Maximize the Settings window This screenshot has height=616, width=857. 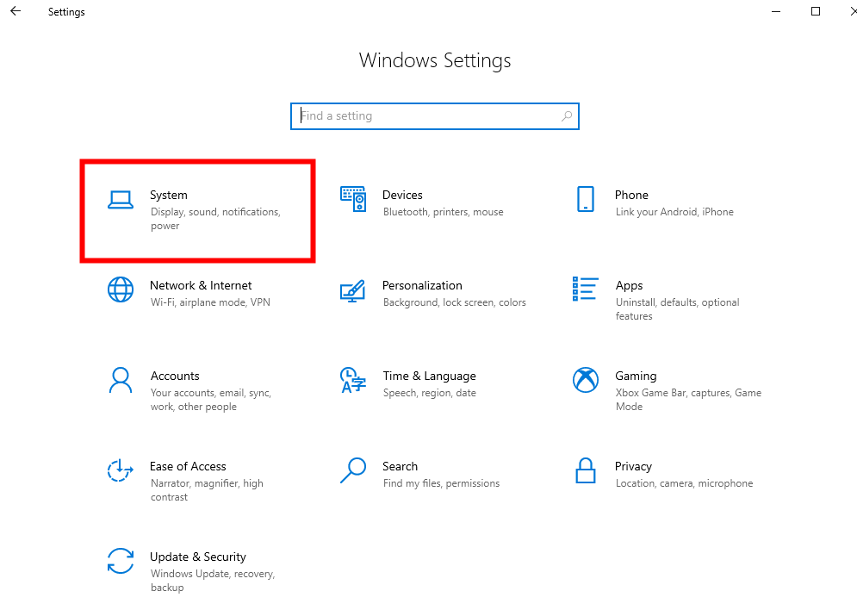coord(816,11)
